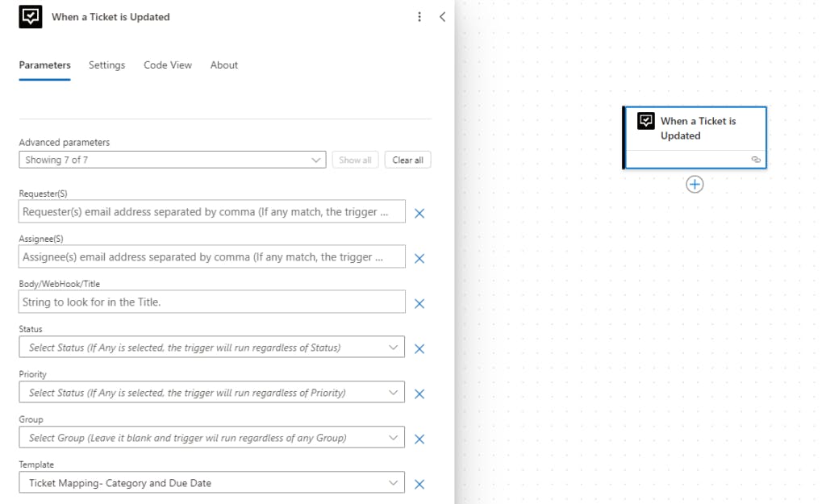Viewport: 826px width, 504px height.
Task: Switch to the Code View tab
Action: (168, 65)
